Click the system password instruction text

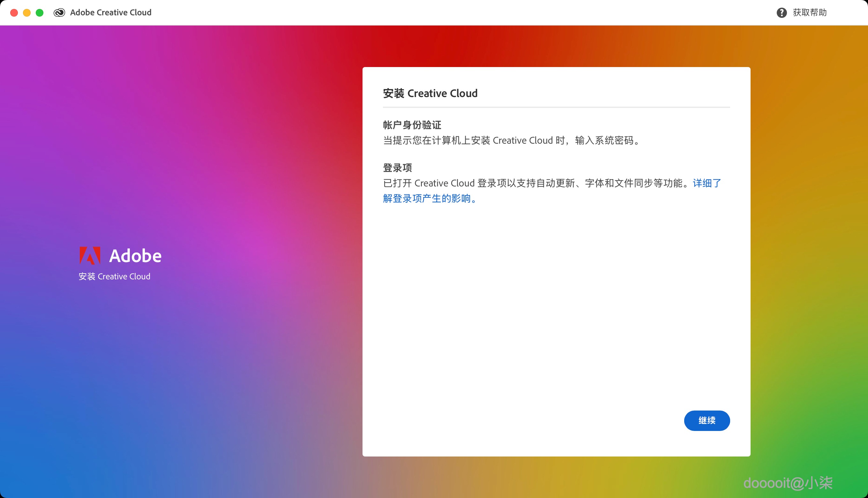511,140
